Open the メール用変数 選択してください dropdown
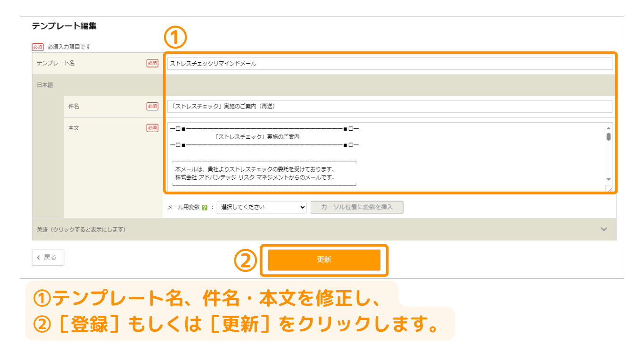Image resolution: width=644 pixels, height=352 pixels. [261, 207]
